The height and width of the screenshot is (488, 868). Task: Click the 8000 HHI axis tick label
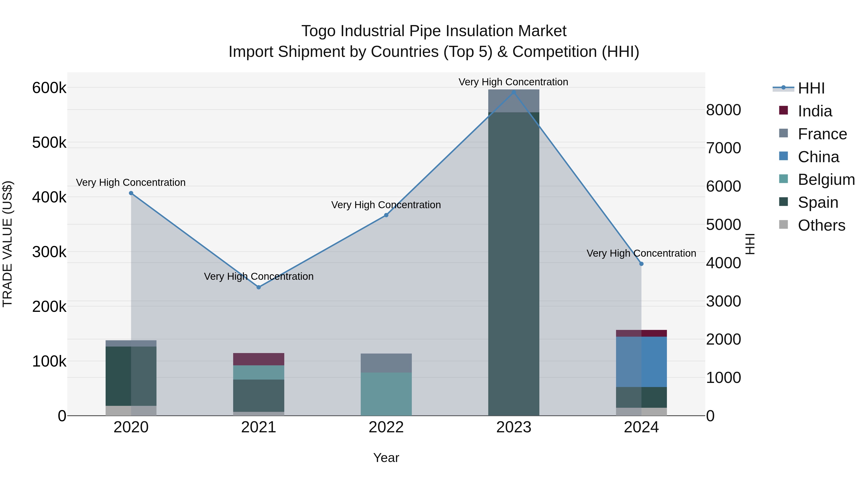pyautogui.click(x=723, y=110)
